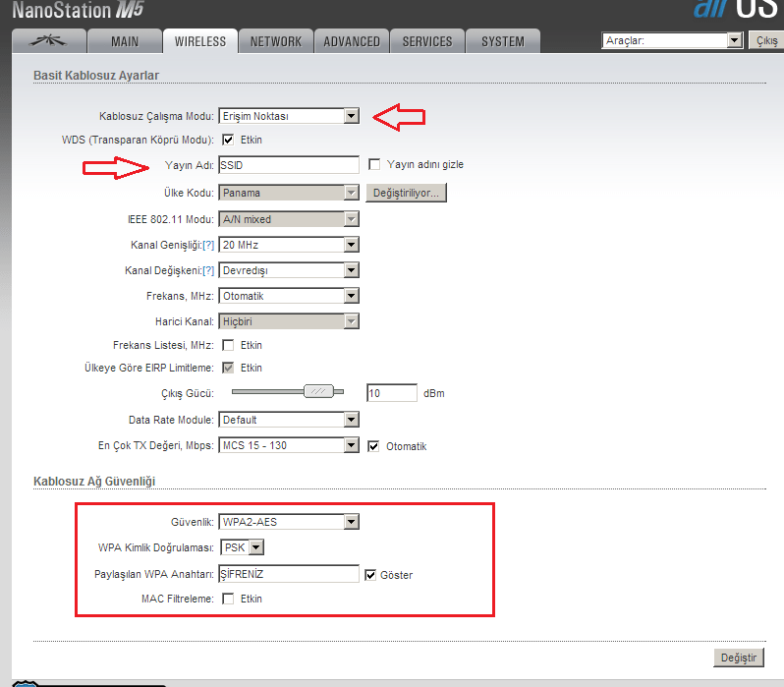This screenshot has width=784, height=687.
Task: Click the Kablosuz Ağ Güvenliği heading
Action: pos(94,482)
